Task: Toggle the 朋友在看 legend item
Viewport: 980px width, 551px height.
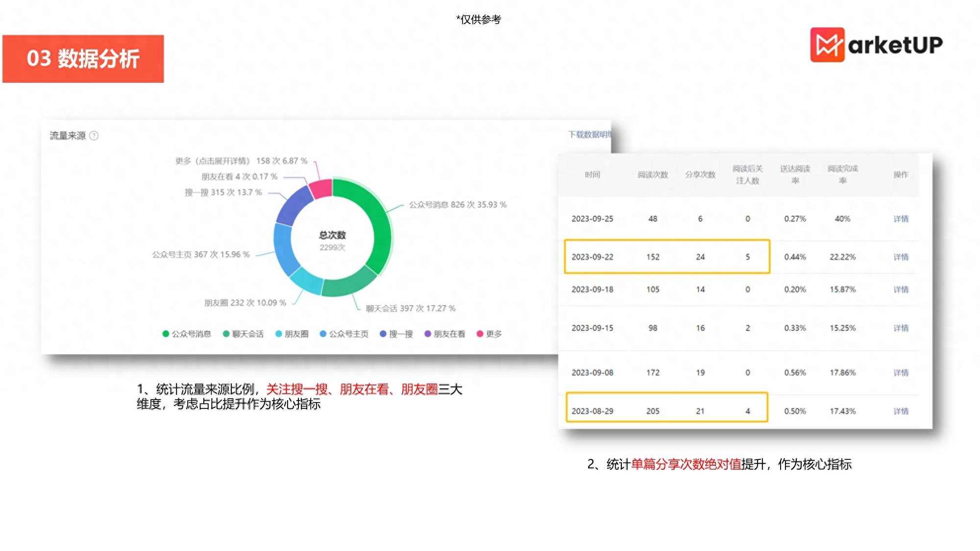Action: pyautogui.click(x=445, y=334)
